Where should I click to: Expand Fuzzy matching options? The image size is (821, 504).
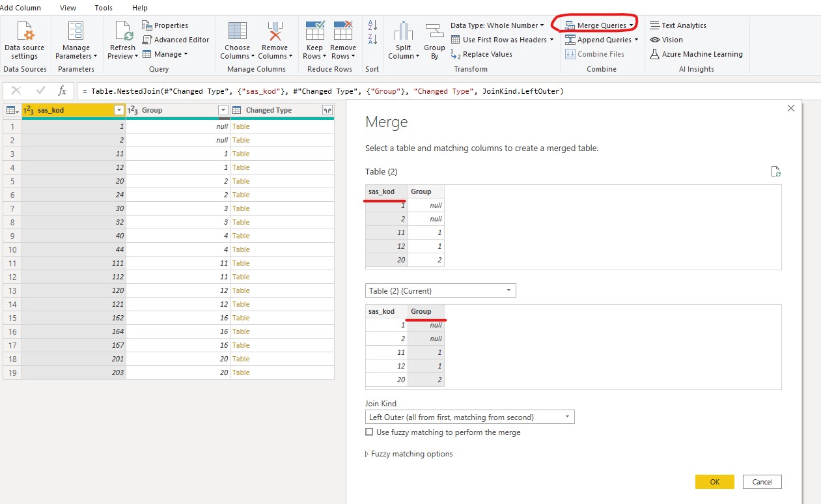coord(410,454)
